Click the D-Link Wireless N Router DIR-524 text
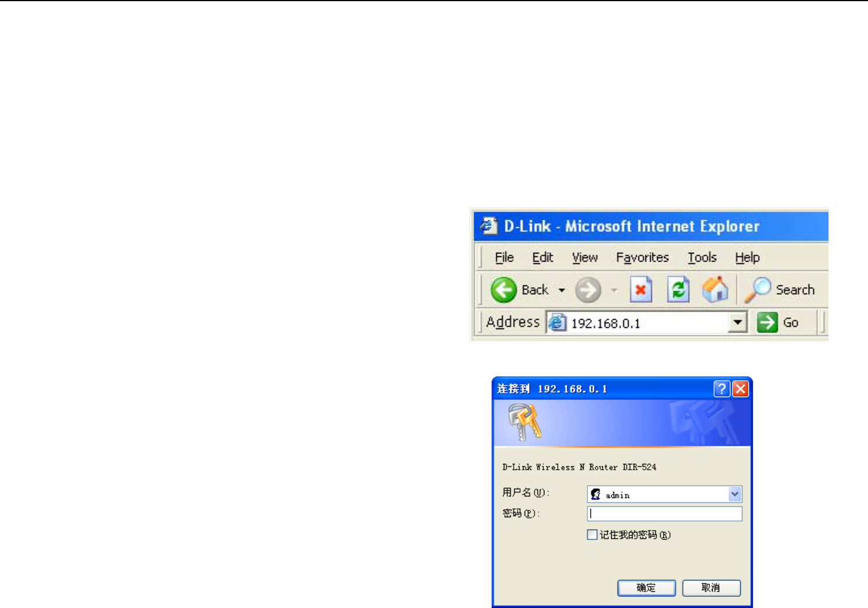868x608 pixels. pyautogui.click(x=579, y=467)
